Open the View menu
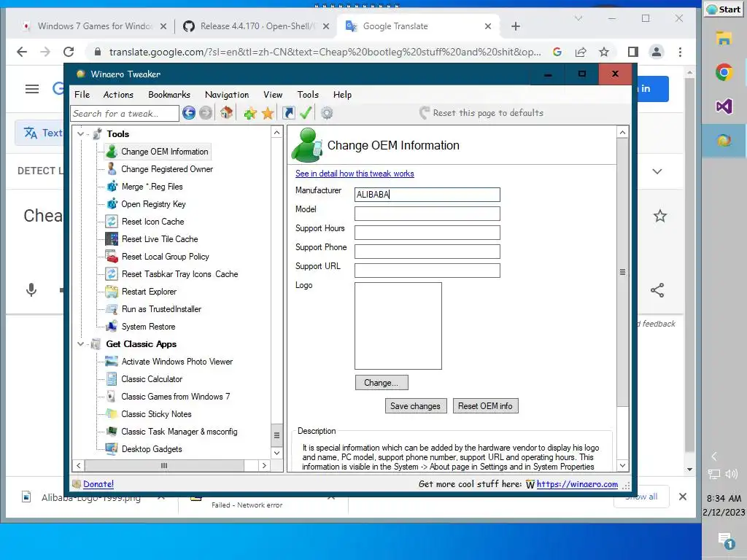 click(273, 94)
